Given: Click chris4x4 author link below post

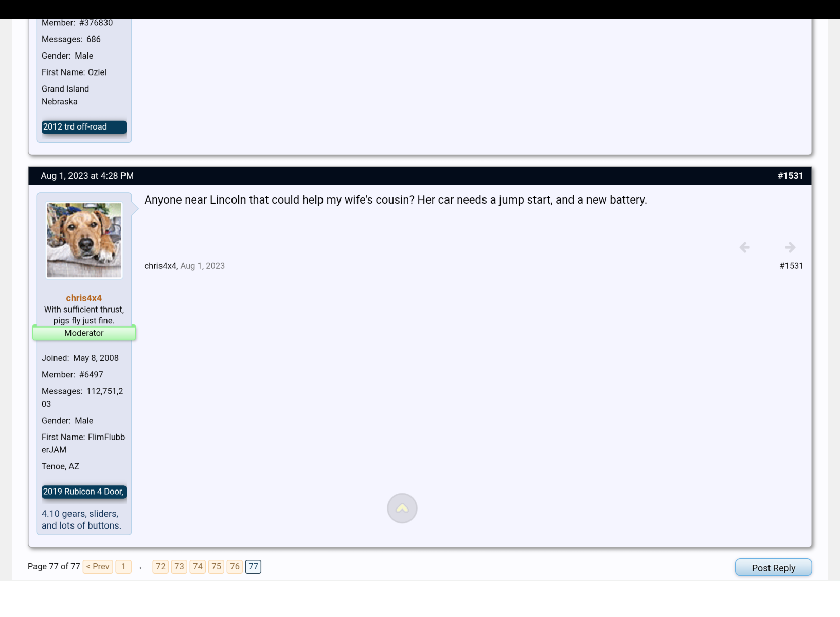Looking at the screenshot, I should [160, 266].
